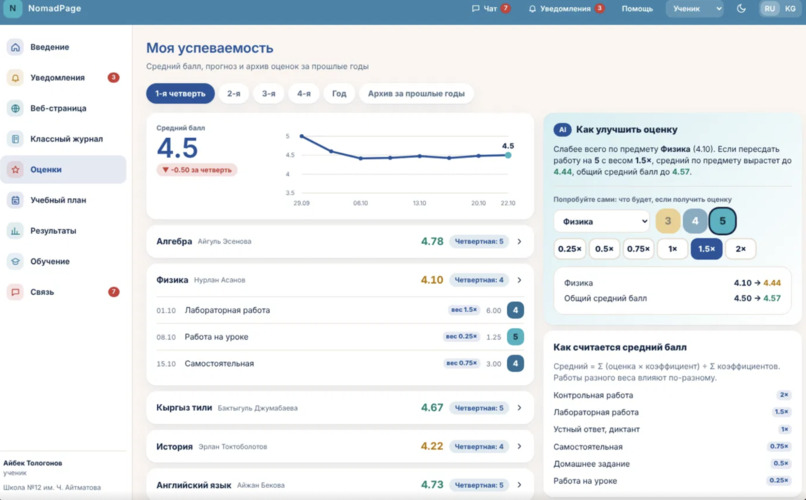Expand the Кыргыз тили row chevron
This screenshot has height=500, width=806.
click(519, 408)
